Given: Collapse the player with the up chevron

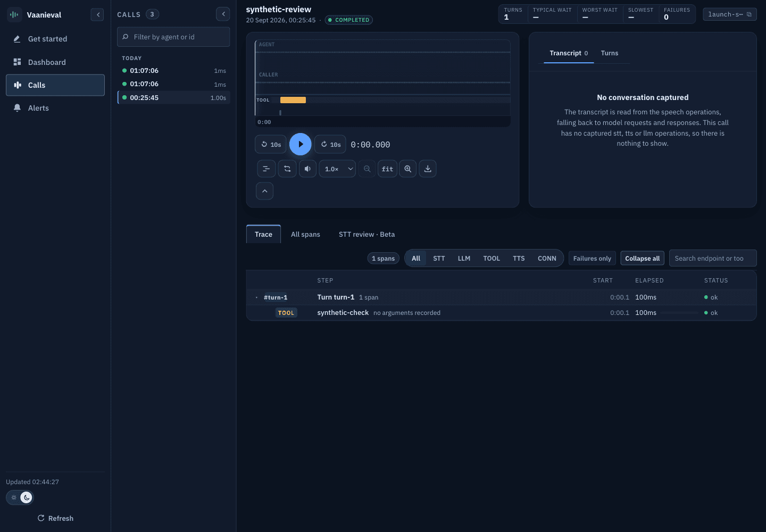Looking at the screenshot, I should click(x=264, y=191).
